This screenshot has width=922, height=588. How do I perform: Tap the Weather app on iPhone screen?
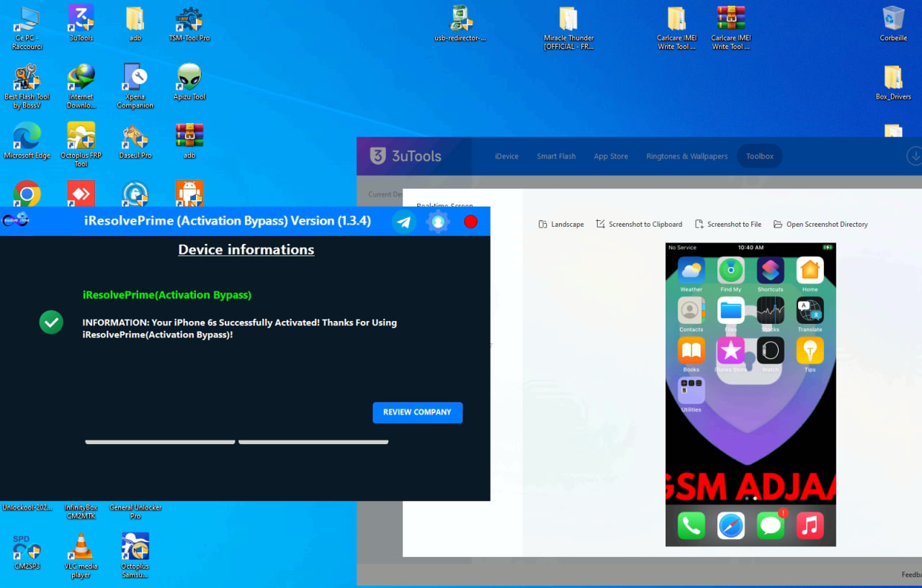click(691, 271)
